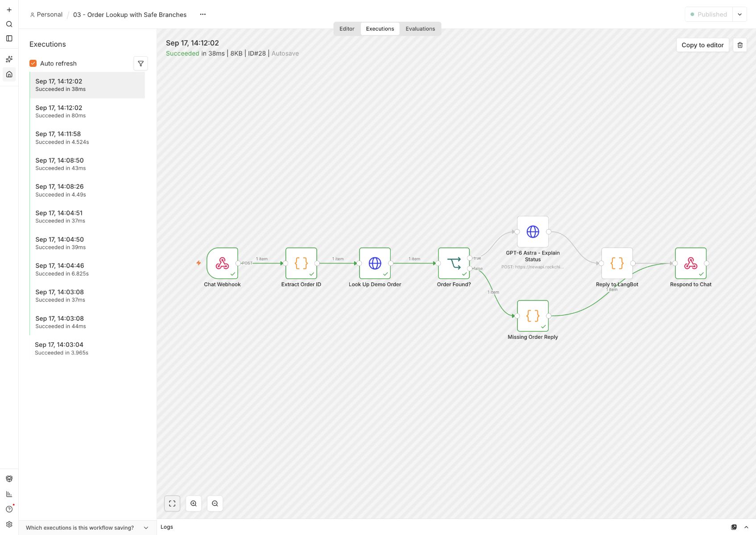Click the fit view canvas button
This screenshot has width=756, height=535.
[x=172, y=503]
